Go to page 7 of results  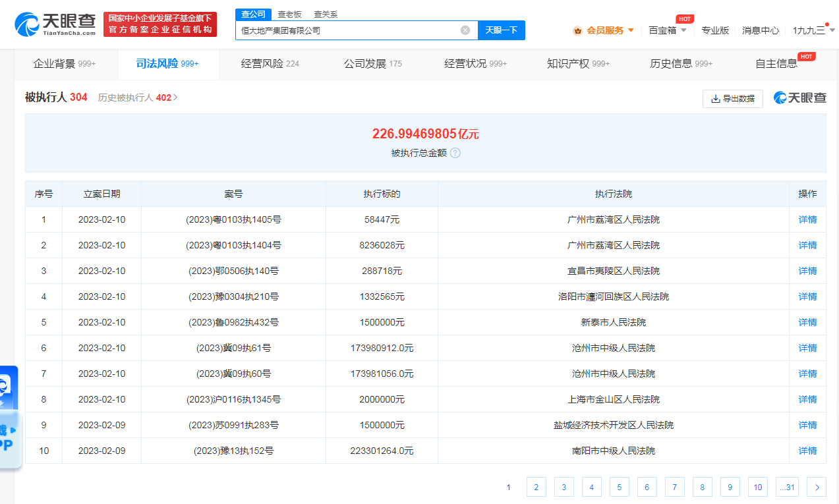(675, 487)
